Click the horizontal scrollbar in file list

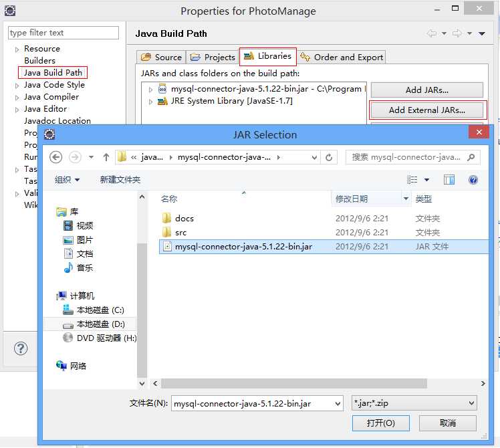pos(293,383)
